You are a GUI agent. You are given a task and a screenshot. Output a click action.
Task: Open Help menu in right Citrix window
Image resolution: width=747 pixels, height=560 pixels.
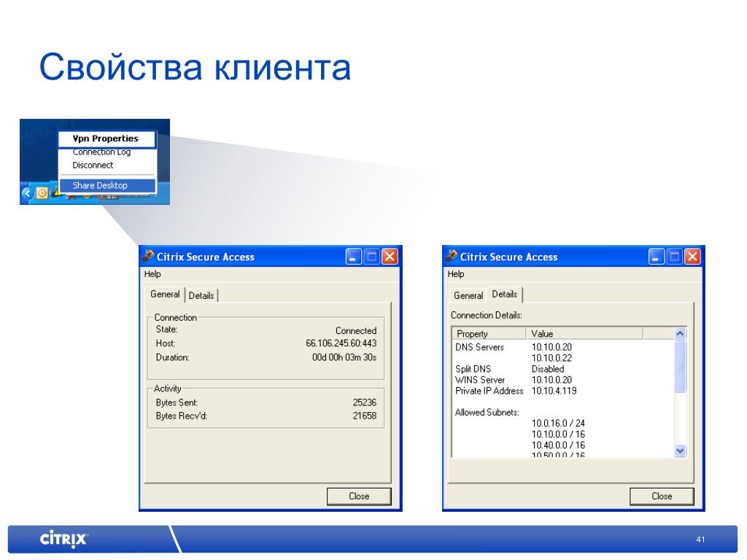pos(455,274)
